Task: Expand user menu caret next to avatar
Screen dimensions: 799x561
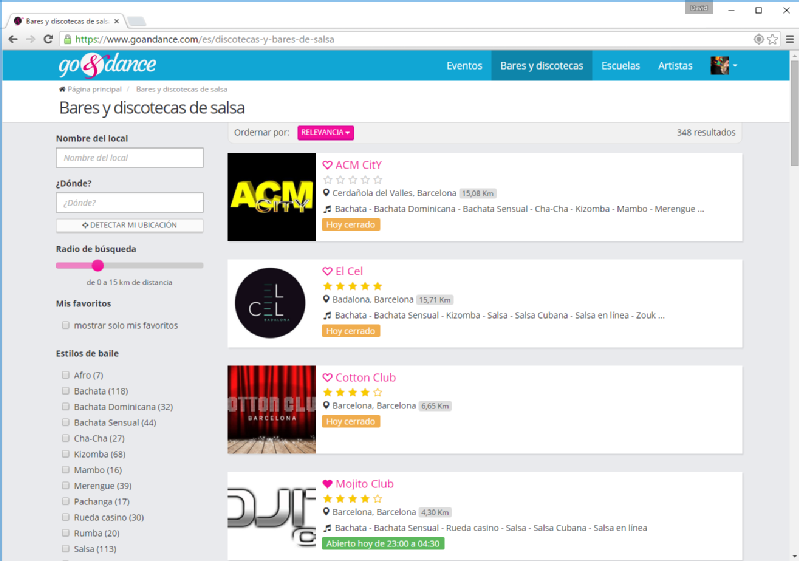Action: click(735, 65)
